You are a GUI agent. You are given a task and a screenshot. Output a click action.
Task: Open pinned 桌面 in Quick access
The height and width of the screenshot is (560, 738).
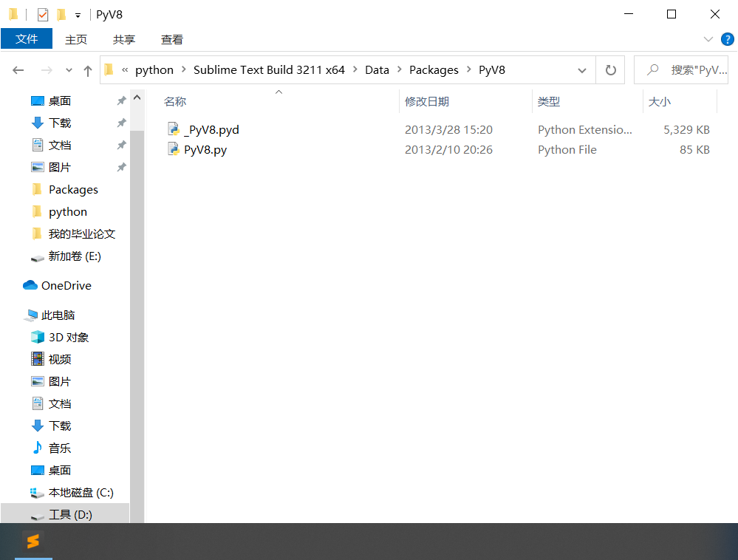[60, 100]
